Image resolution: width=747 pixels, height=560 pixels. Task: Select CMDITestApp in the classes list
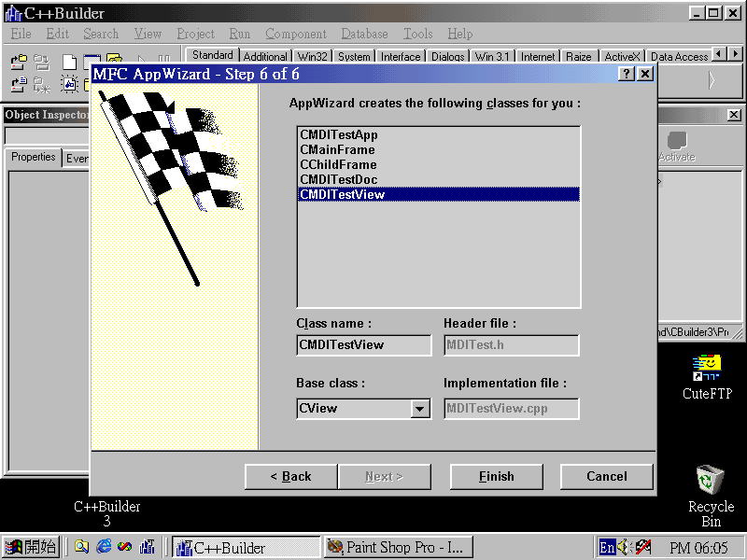(438, 134)
